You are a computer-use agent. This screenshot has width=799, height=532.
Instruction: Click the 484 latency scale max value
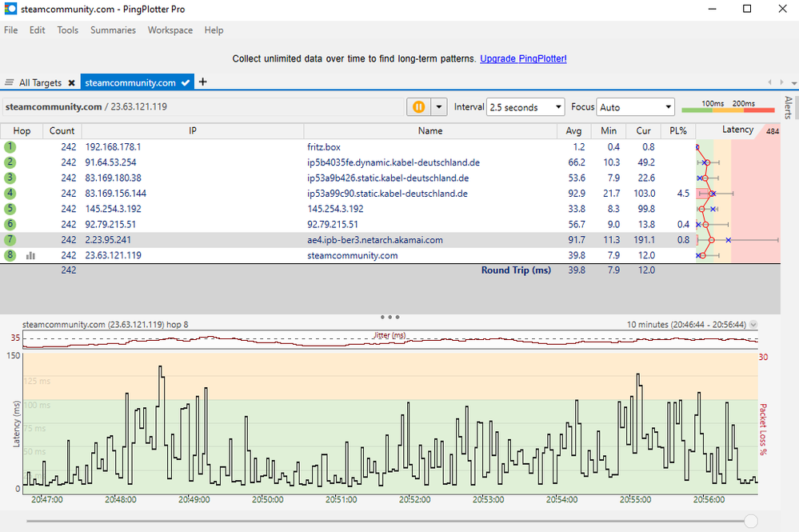773,131
